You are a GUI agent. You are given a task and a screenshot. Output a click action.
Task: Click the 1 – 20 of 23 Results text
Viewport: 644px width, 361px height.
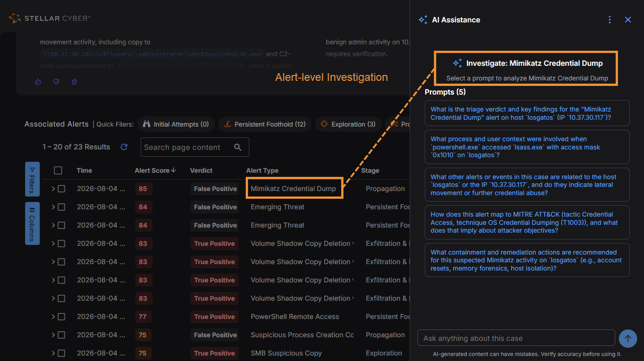(x=76, y=147)
